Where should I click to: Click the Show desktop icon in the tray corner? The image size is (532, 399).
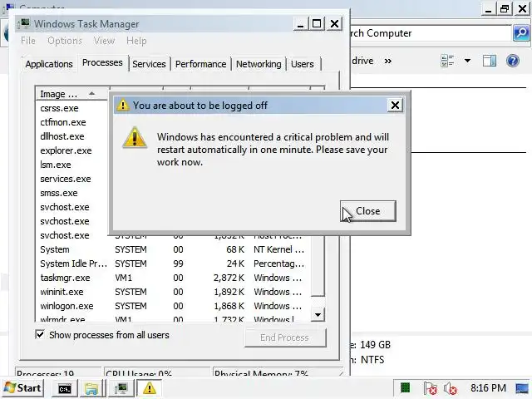522,388
